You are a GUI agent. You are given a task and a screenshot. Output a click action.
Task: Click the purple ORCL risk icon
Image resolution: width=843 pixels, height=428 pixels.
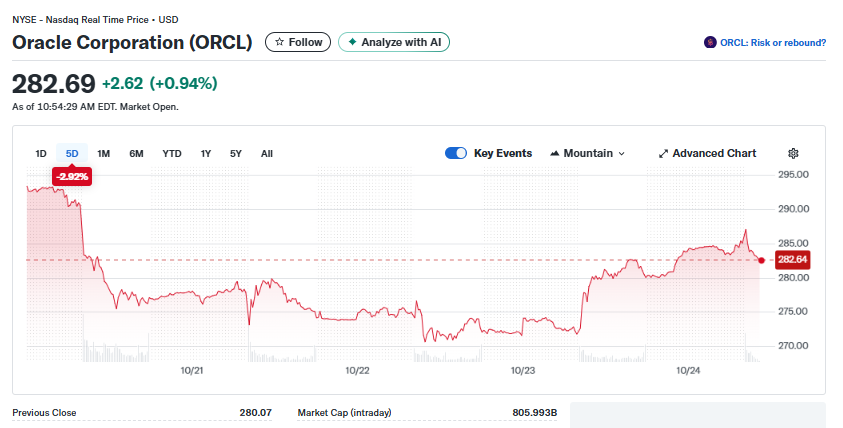point(710,42)
